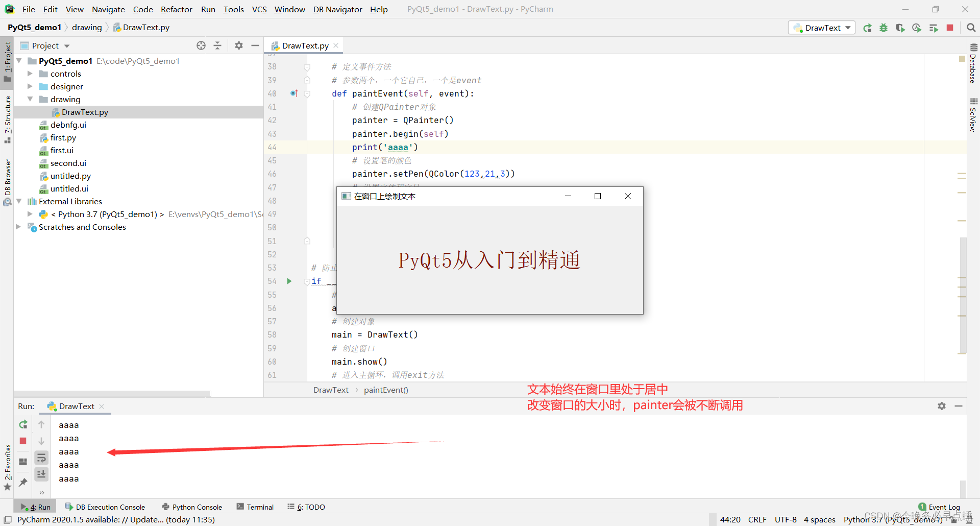Image resolution: width=980 pixels, height=526 pixels.
Task: Click the Project panel horizontal scrollbar
Action: [x=112, y=394]
